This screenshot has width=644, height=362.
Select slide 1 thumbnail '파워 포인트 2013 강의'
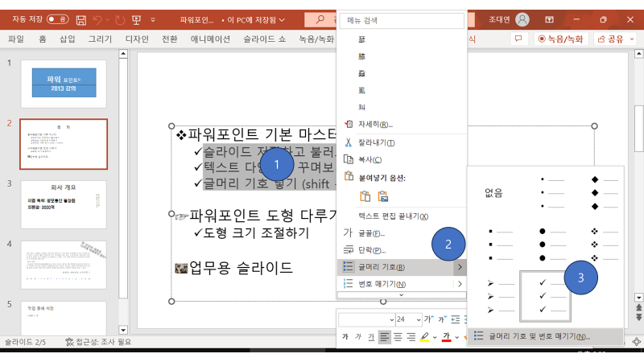point(64,84)
